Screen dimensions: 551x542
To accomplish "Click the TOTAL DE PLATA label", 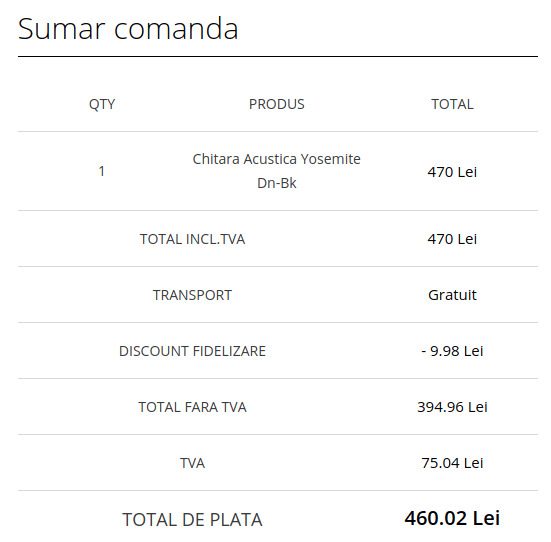I will click(192, 520).
